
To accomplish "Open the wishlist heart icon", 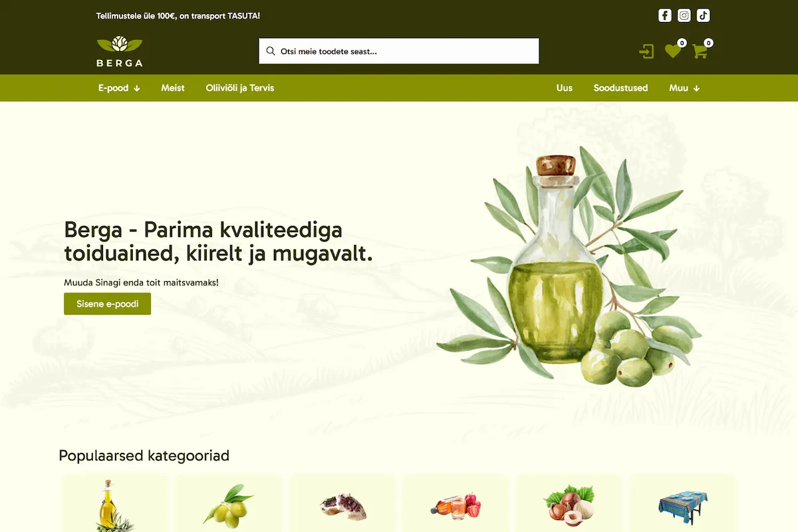I will [x=673, y=51].
